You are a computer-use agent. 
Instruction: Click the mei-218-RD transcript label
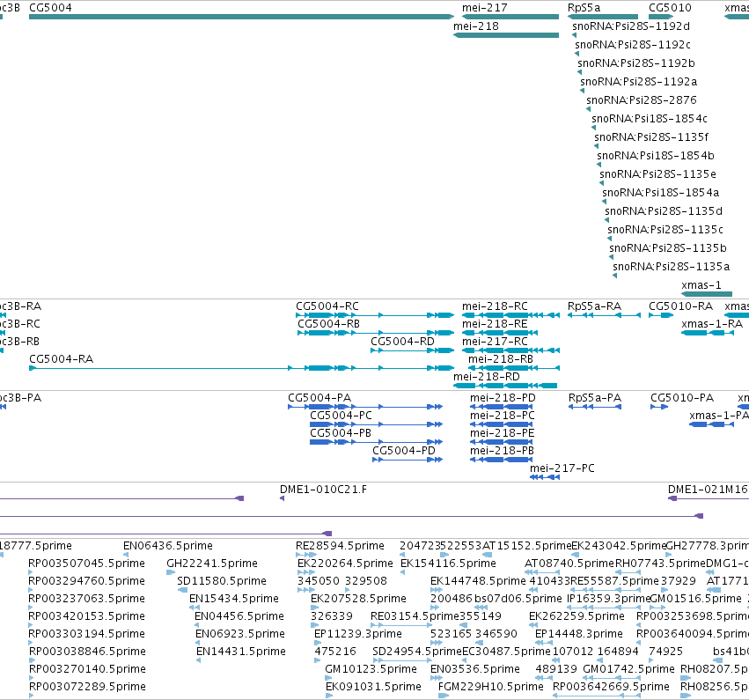[x=486, y=377]
